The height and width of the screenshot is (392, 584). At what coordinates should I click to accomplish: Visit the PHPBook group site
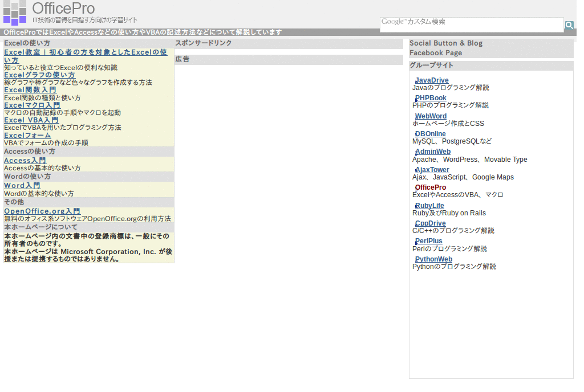click(x=431, y=98)
